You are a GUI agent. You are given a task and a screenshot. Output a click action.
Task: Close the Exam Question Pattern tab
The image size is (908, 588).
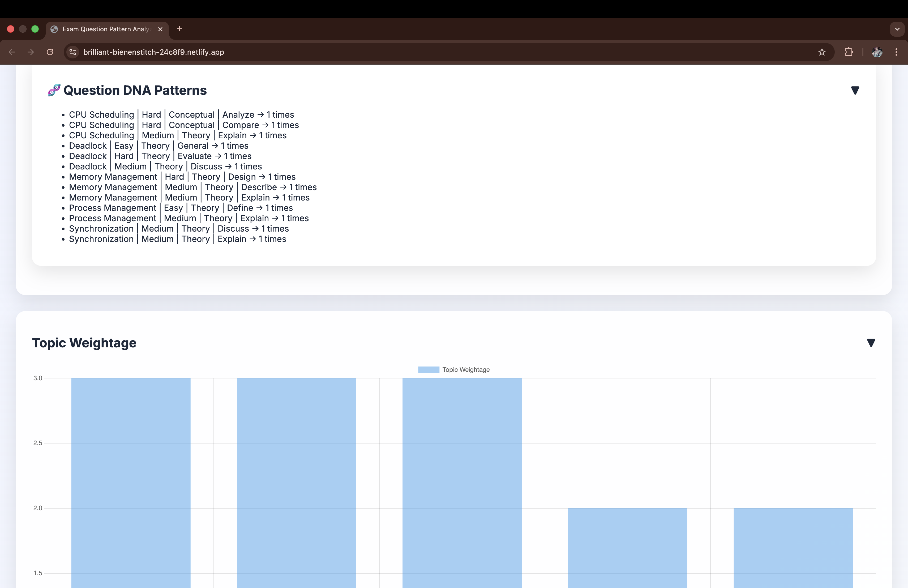point(160,29)
